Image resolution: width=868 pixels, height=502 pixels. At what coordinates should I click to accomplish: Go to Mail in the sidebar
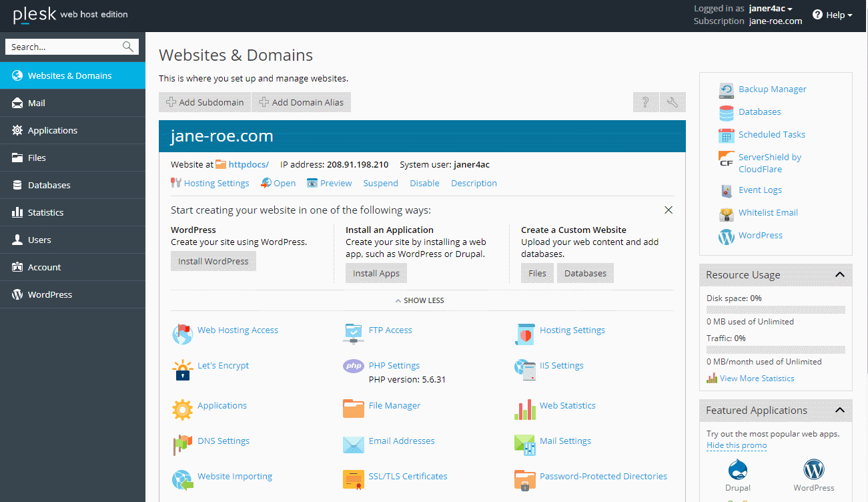tap(37, 103)
